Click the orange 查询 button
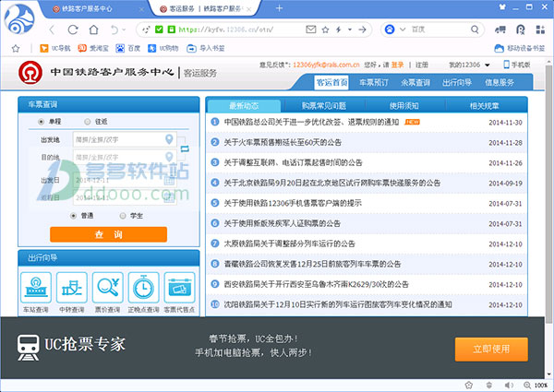The height and width of the screenshot is (392, 554). 108,234
